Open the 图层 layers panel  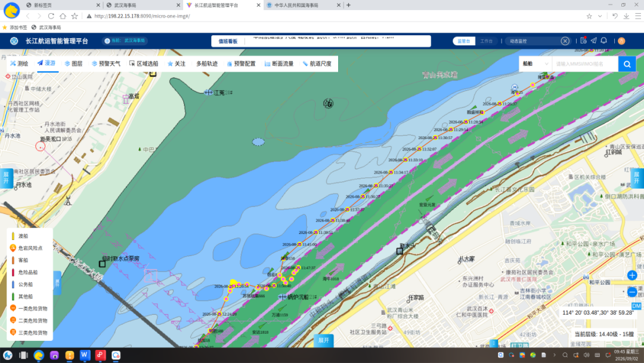point(73,64)
